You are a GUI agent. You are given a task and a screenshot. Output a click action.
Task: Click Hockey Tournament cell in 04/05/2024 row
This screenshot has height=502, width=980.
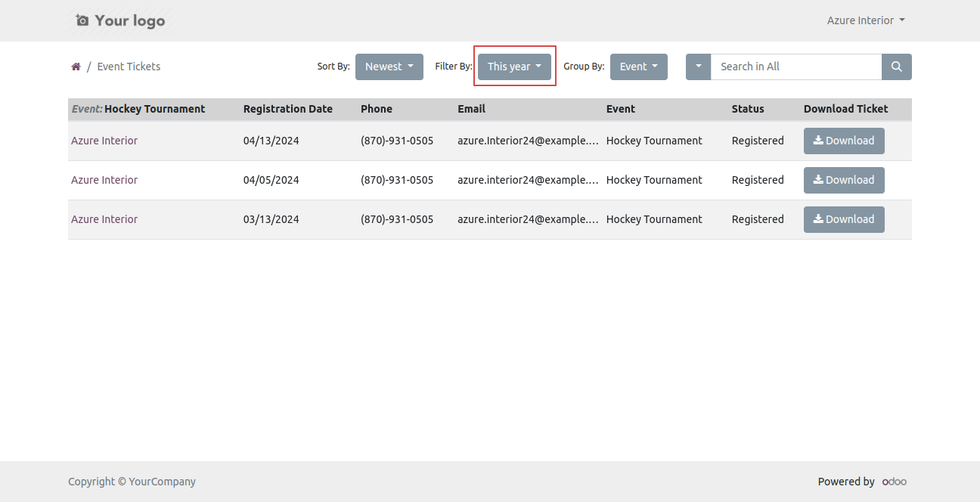click(x=654, y=180)
